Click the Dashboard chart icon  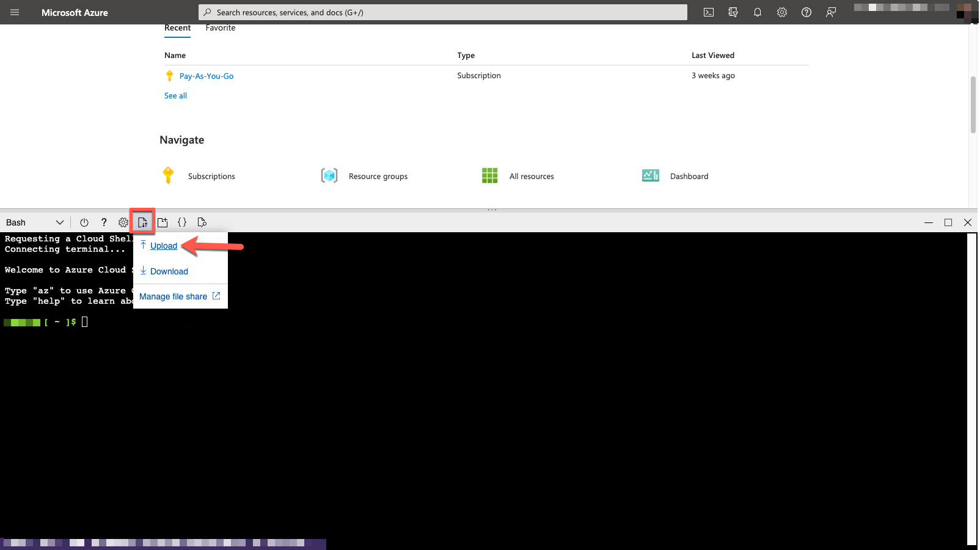651,175
